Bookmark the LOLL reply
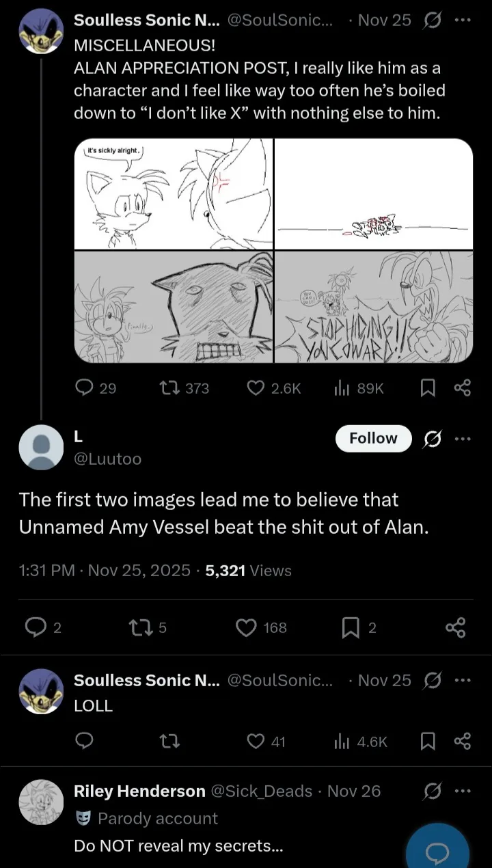The image size is (492, 868). point(428,742)
